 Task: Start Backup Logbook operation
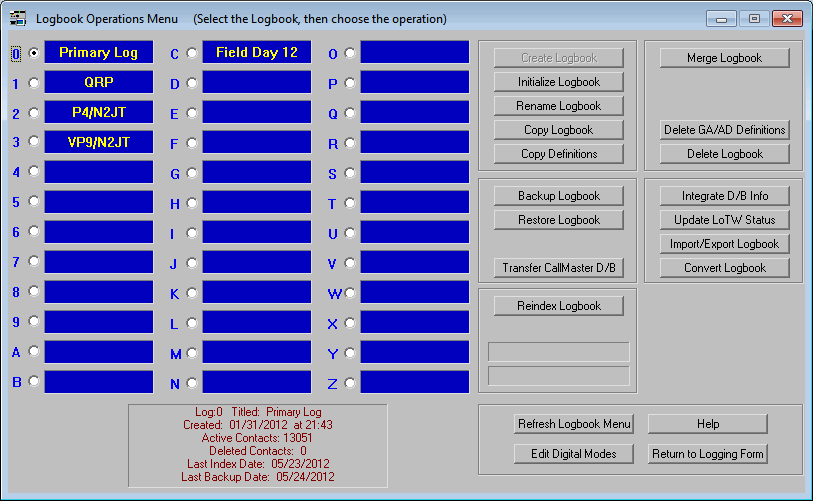point(558,196)
